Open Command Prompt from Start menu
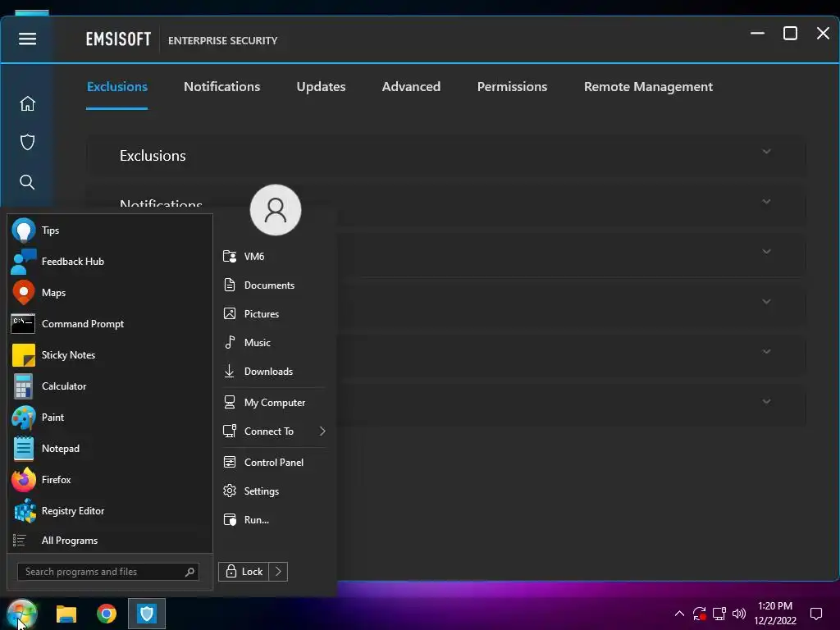 (x=111, y=323)
